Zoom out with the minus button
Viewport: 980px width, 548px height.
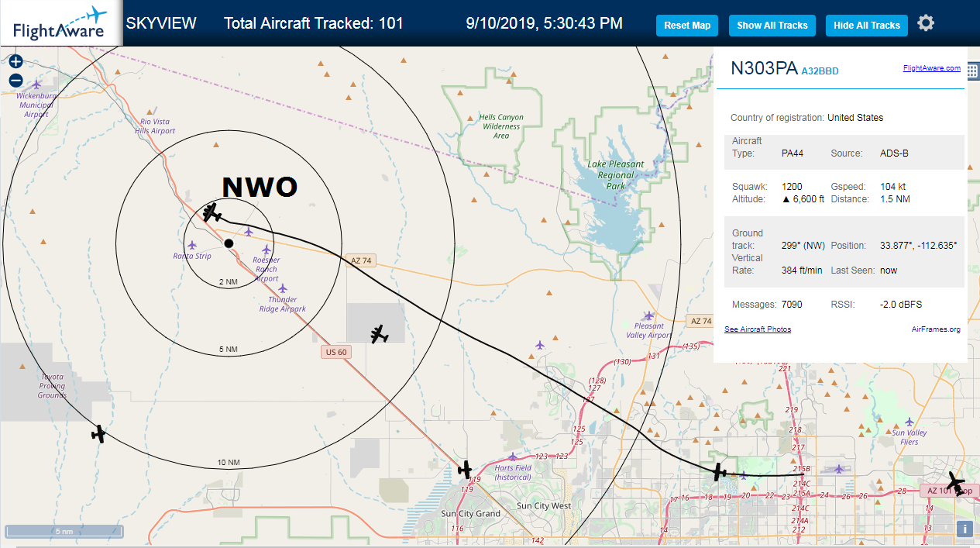point(15,81)
